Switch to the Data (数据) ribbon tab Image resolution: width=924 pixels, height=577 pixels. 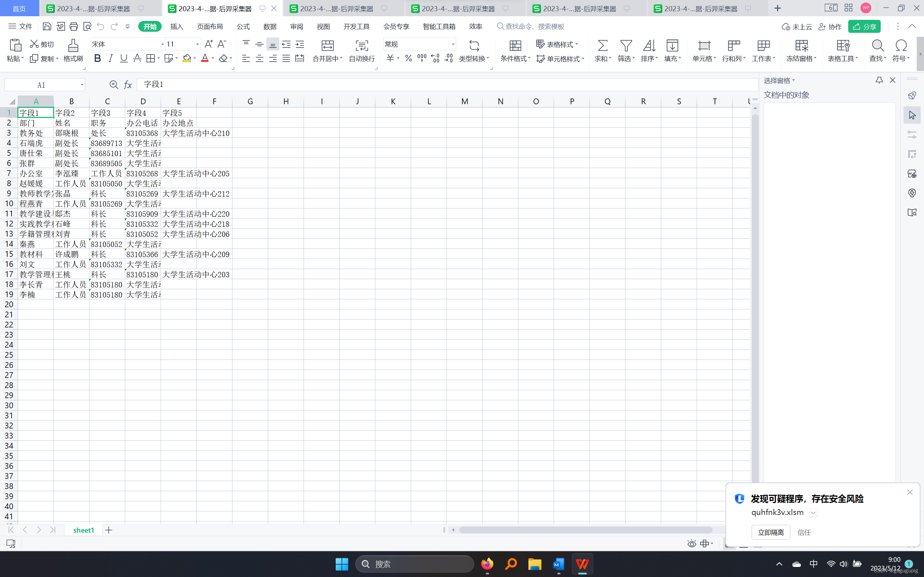(x=270, y=26)
